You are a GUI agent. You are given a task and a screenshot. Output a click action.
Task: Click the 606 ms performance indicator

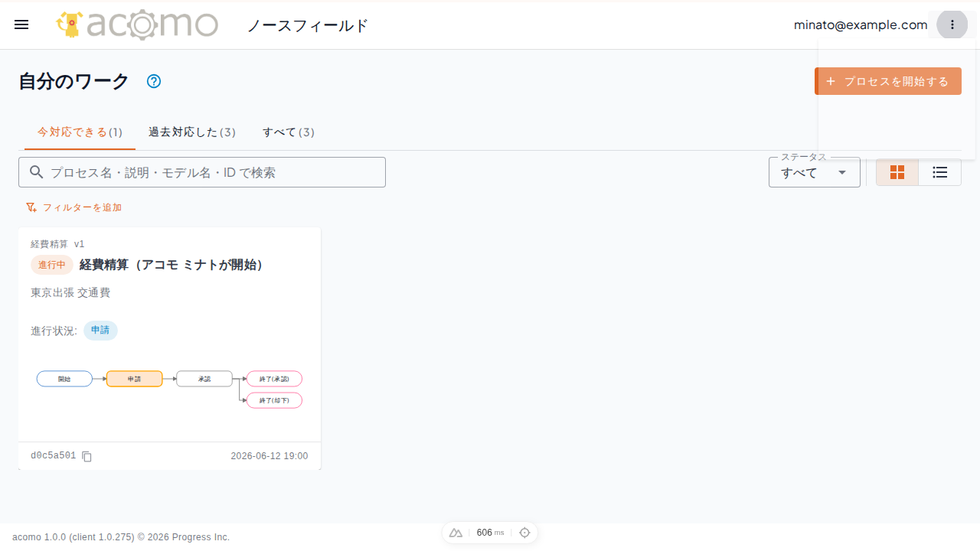490,533
